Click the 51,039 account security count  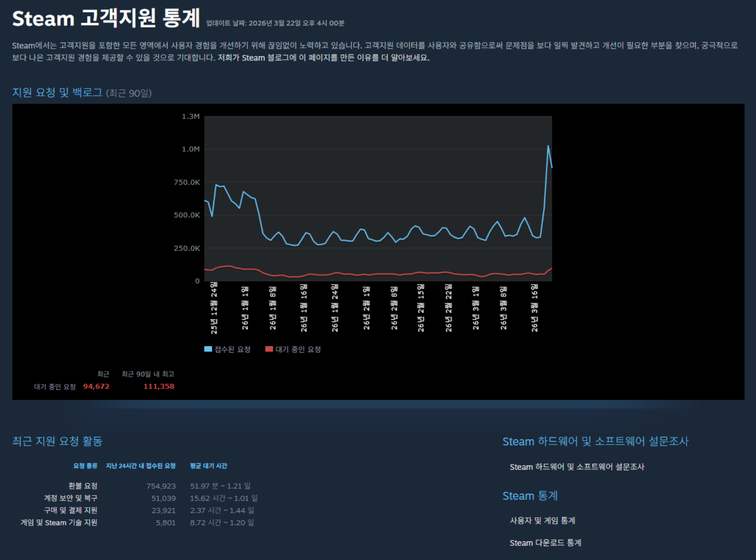[x=164, y=498]
